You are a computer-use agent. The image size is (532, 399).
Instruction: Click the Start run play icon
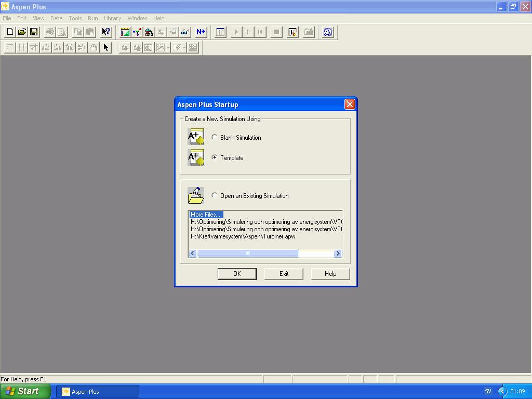(236, 32)
